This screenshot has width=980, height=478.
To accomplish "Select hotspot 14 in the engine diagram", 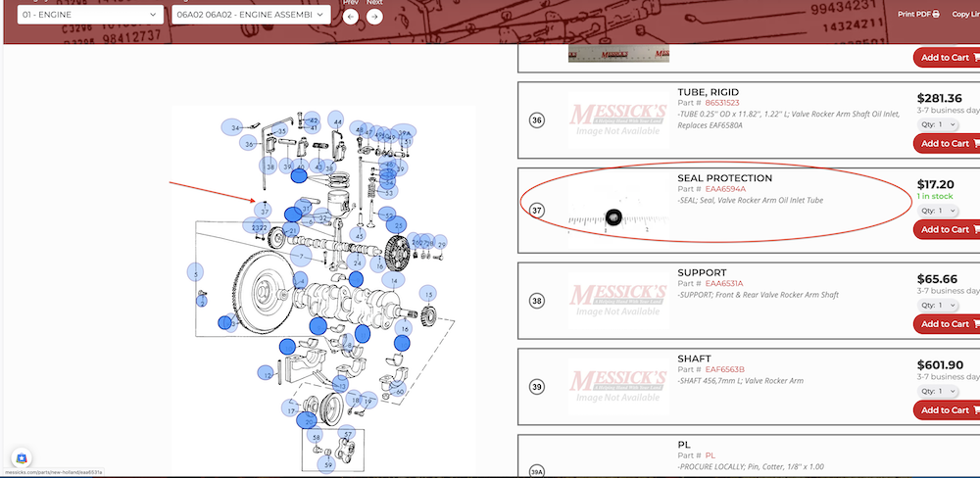I will pos(394,281).
